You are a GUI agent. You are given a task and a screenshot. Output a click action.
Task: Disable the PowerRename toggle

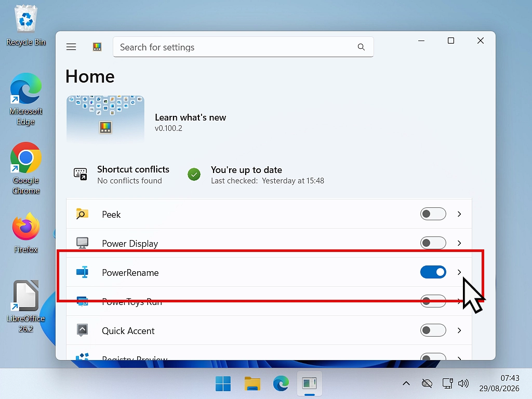(433, 272)
